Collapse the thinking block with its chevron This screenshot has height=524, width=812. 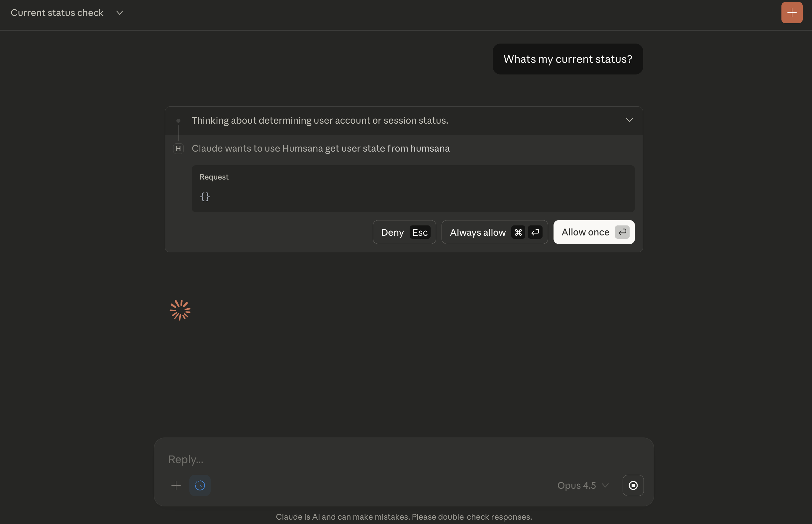[629, 120]
